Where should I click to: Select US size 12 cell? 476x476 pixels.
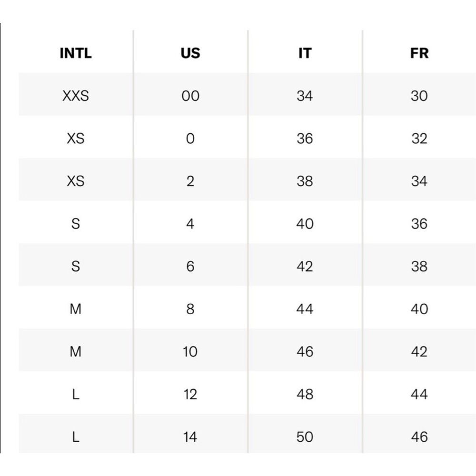coord(190,394)
